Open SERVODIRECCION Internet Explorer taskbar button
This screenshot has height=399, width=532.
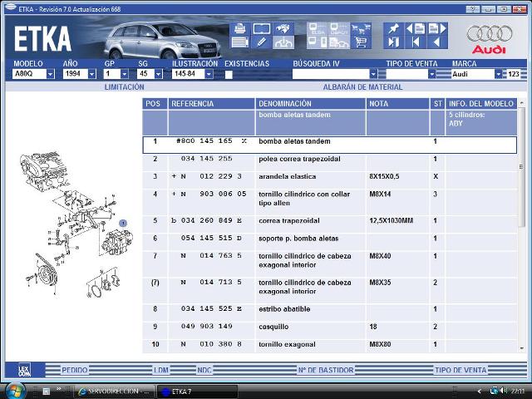pyautogui.click(x=115, y=392)
